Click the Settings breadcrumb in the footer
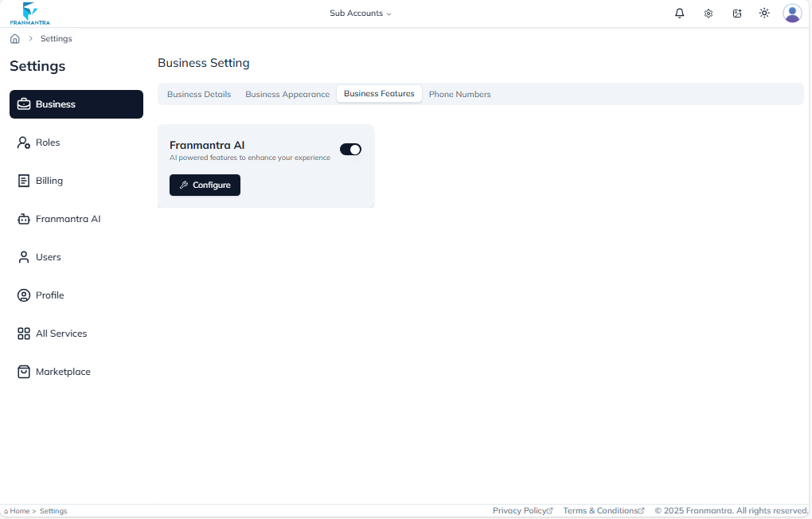 53,511
